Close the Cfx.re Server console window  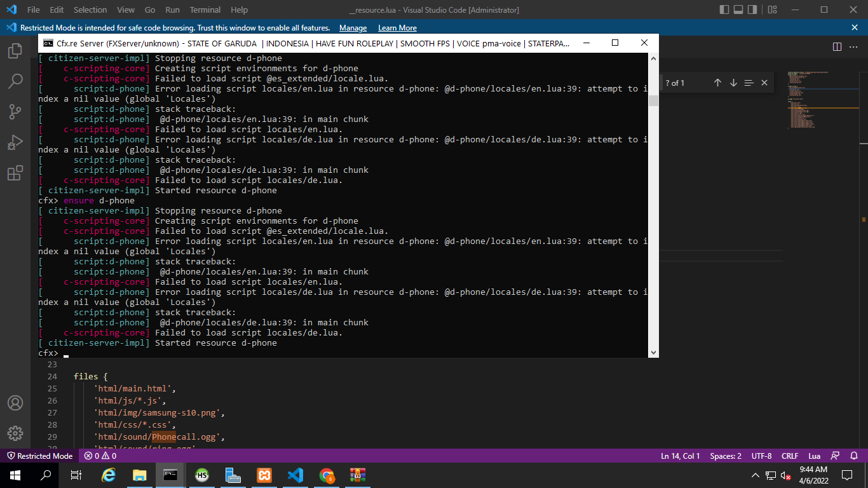pos(644,43)
